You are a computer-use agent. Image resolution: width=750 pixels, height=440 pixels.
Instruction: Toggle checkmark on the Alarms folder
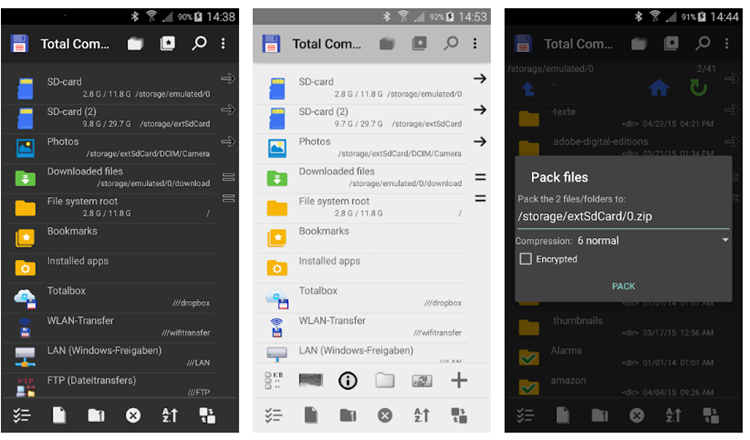(x=529, y=357)
